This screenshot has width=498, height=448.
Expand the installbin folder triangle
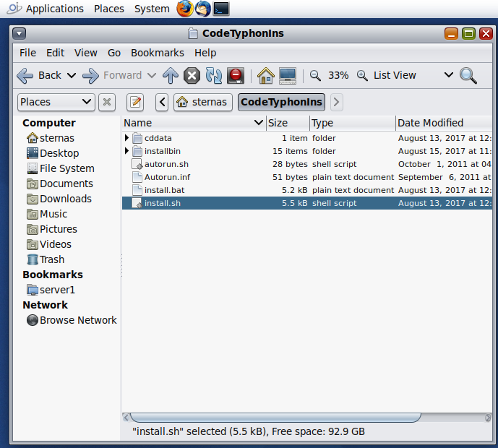click(126, 151)
